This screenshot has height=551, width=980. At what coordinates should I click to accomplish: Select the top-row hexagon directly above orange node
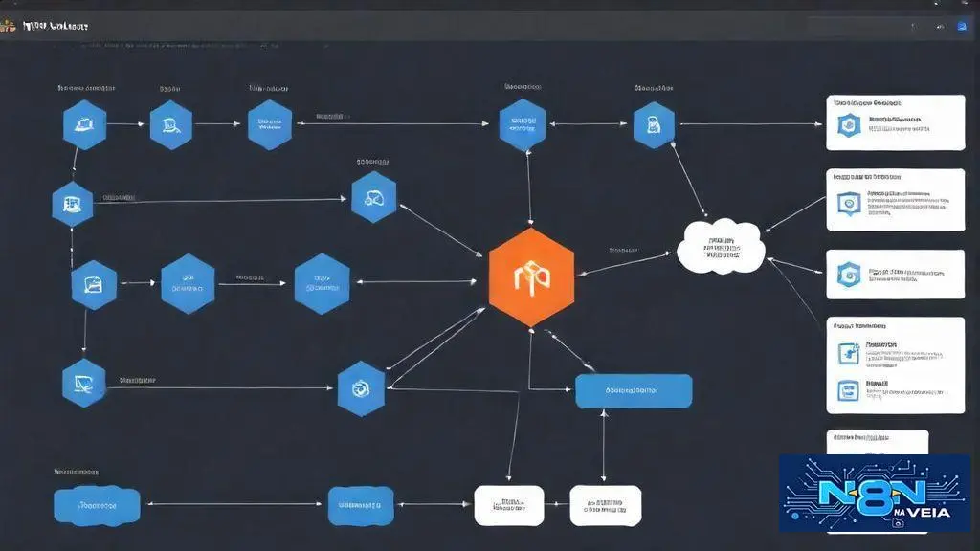coord(523,125)
